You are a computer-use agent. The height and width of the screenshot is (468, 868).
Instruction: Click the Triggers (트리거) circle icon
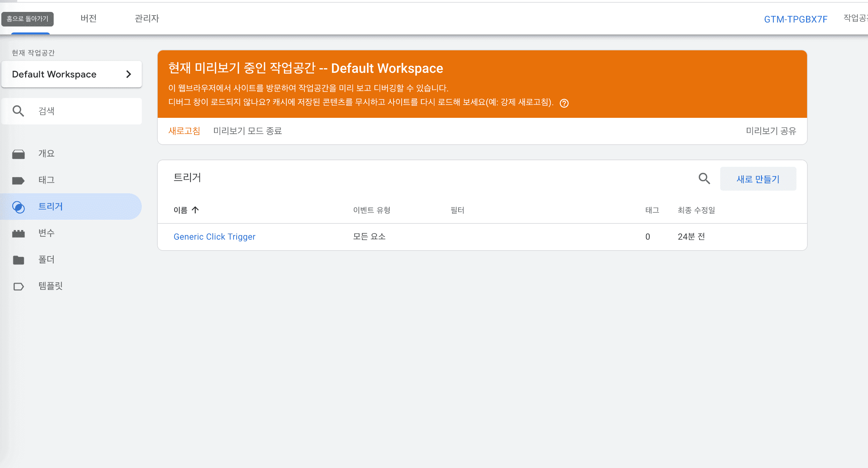click(18, 207)
